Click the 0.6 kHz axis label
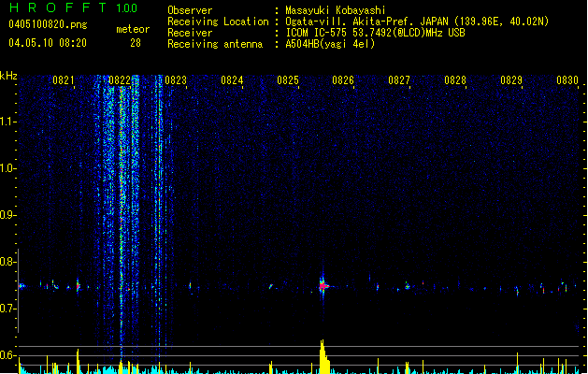The width and height of the screenshot is (588, 374). pyautogui.click(x=7, y=355)
